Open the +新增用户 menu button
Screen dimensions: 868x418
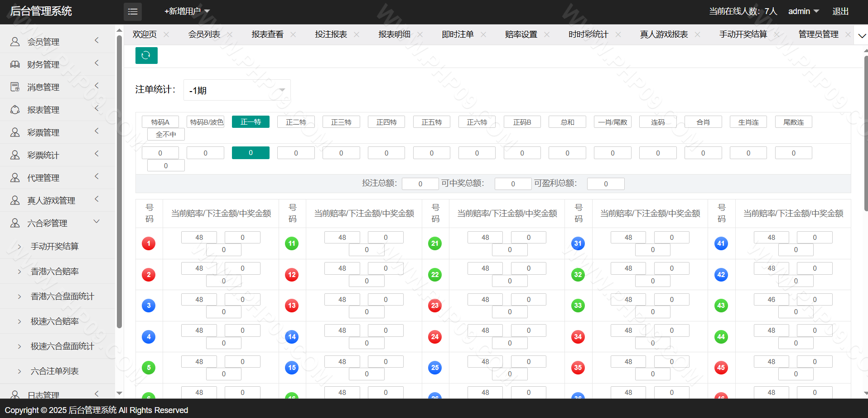click(187, 11)
